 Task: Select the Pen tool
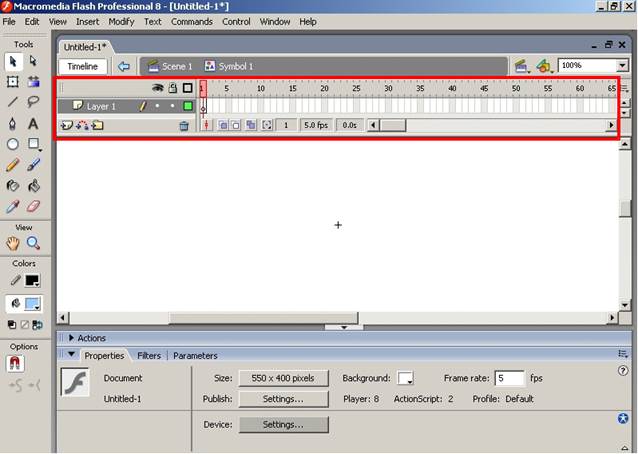coord(13,123)
